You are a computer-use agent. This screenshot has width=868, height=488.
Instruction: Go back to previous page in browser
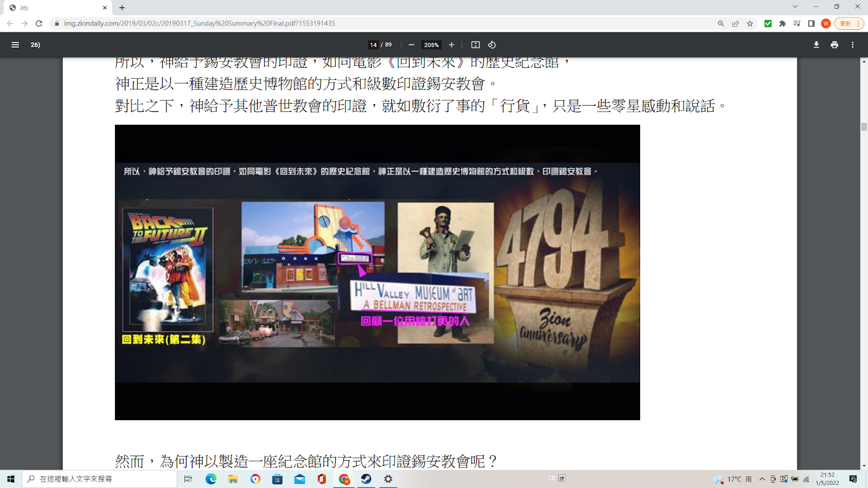(x=10, y=23)
